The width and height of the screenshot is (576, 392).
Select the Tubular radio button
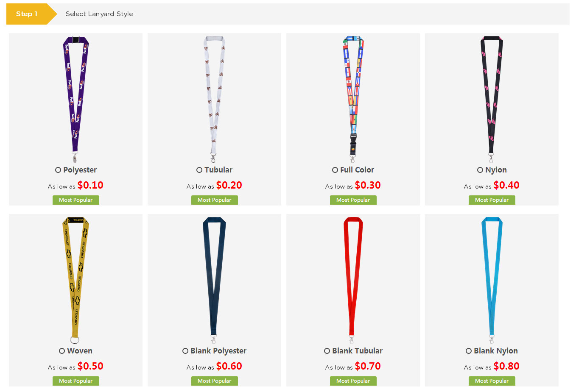coord(199,170)
